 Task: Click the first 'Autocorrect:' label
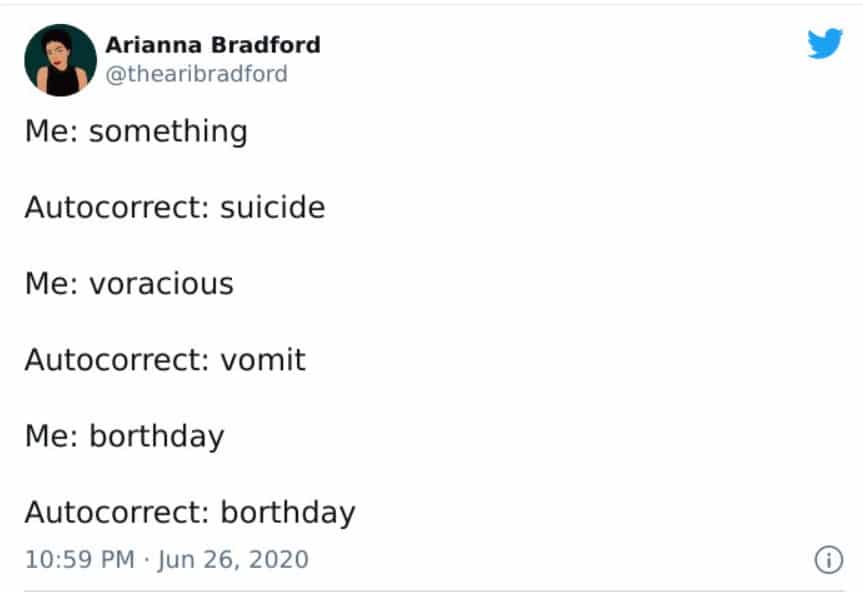click(x=117, y=207)
